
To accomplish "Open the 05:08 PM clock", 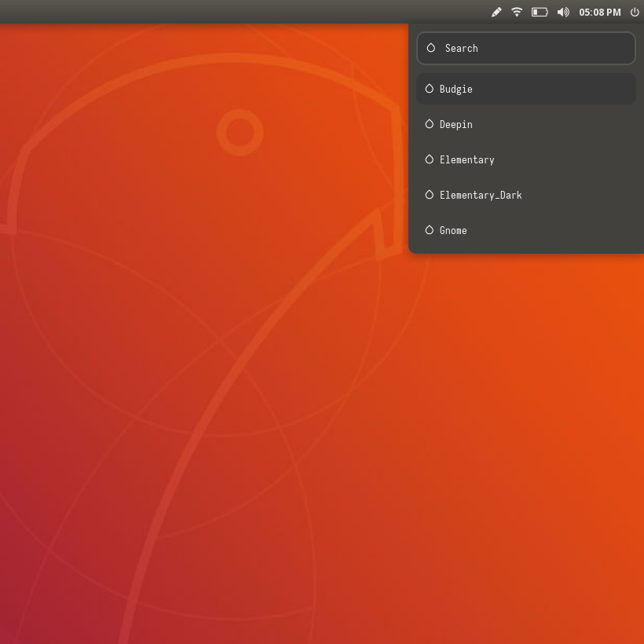I will 599,12.
